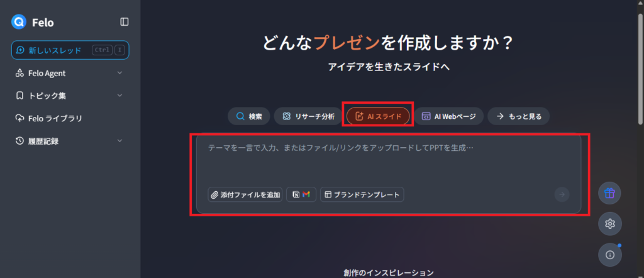Select the 検索 search mode tab

tap(249, 116)
